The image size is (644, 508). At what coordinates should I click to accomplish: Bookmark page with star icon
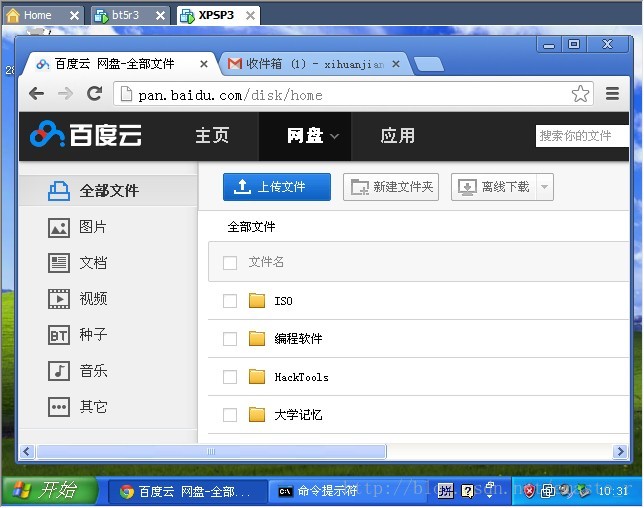tap(580, 94)
